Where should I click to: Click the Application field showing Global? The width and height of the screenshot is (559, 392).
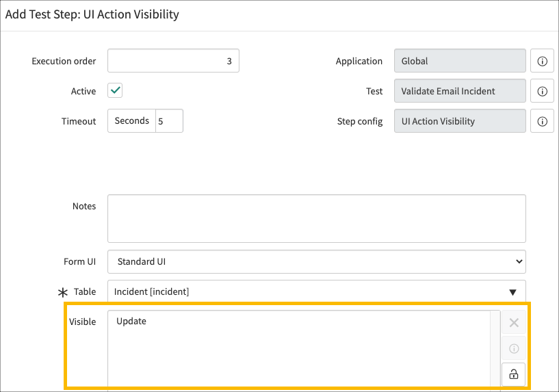pos(460,61)
